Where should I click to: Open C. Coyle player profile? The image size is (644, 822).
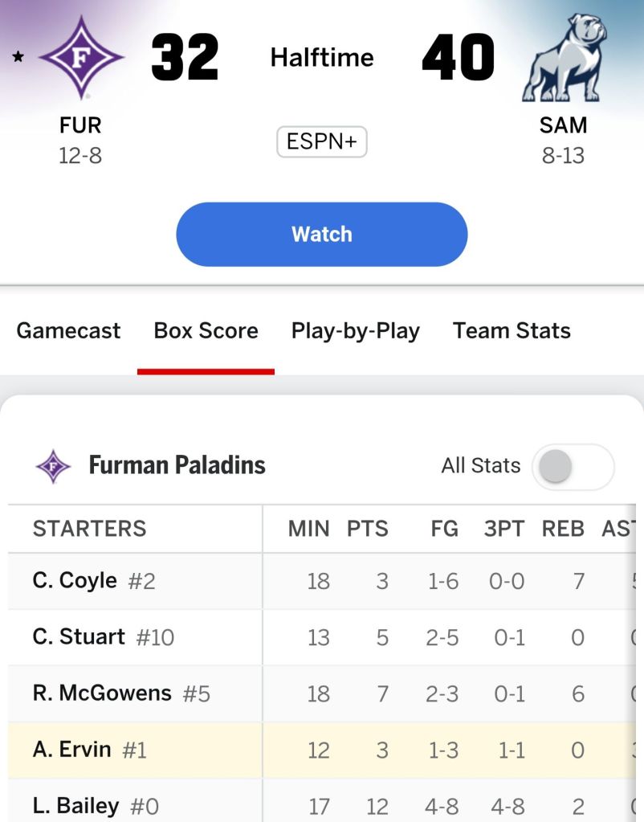click(x=75, y=580)
